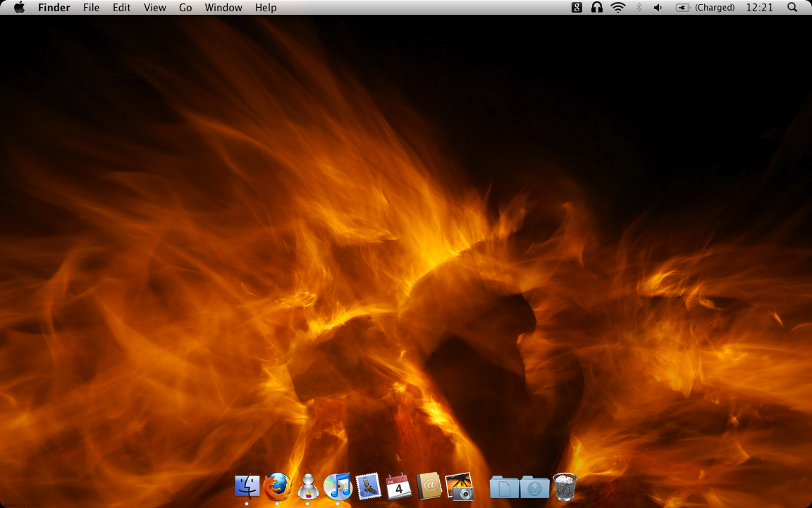Open the volume control in menu bar

coord(658,7)
